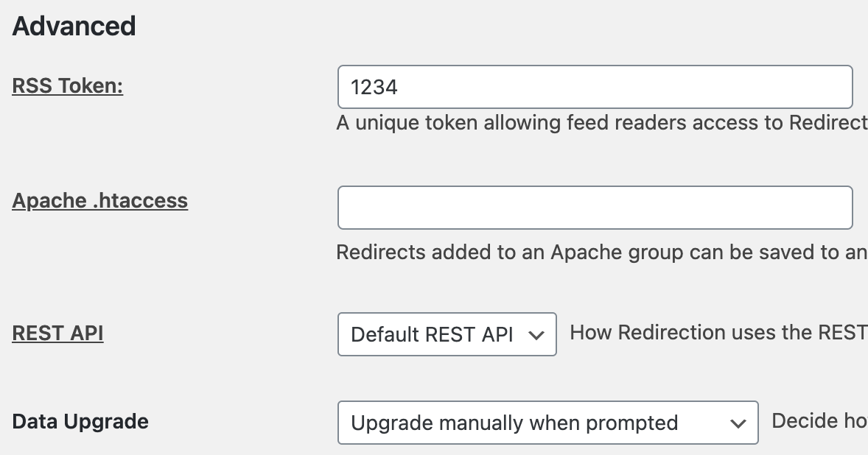The height and width of the screenshot is (455, 868).
Task: Follow the REST API label link
Action: 57,334
